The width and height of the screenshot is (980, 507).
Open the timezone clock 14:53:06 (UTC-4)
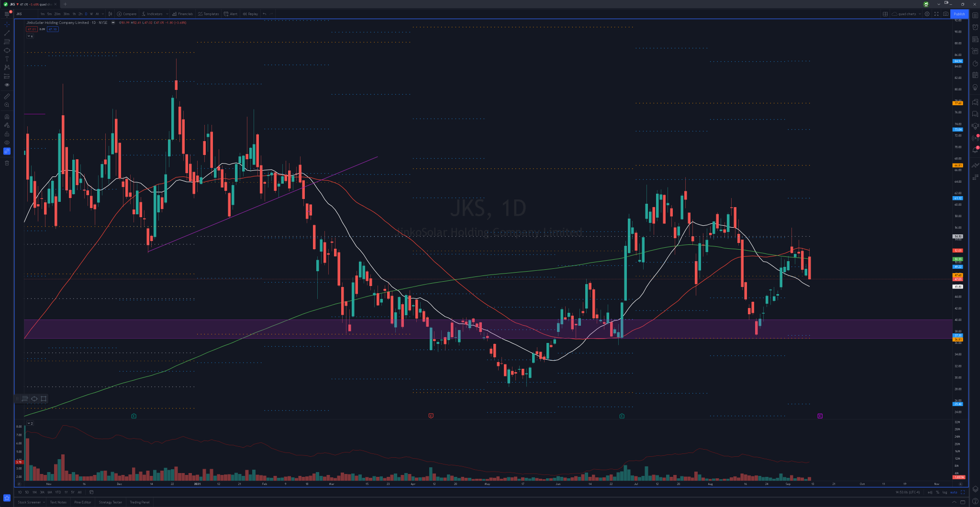(908, 492)
